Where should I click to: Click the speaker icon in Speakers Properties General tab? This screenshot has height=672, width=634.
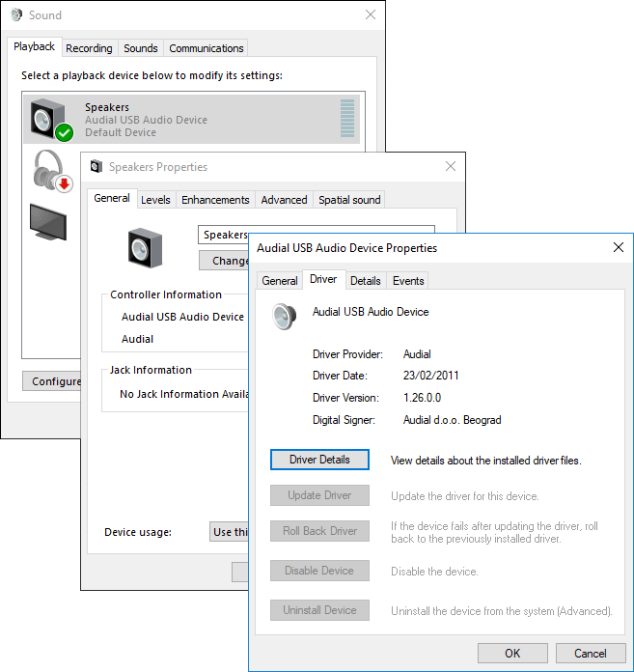[145, 248]
